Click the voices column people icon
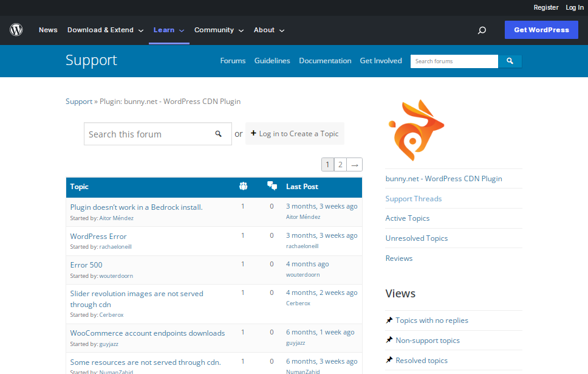This screenshot has width=588, height=374. click(243, 187)
